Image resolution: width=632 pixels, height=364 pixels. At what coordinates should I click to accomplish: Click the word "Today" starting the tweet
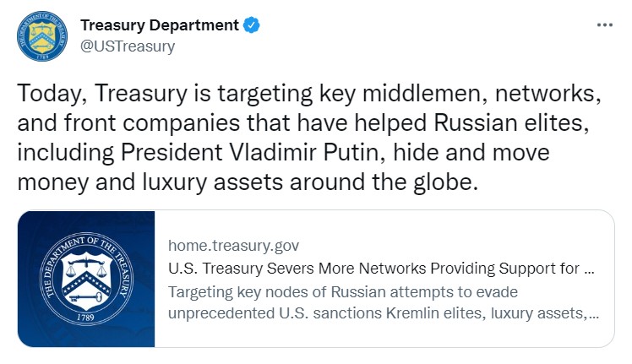point(49,94)
